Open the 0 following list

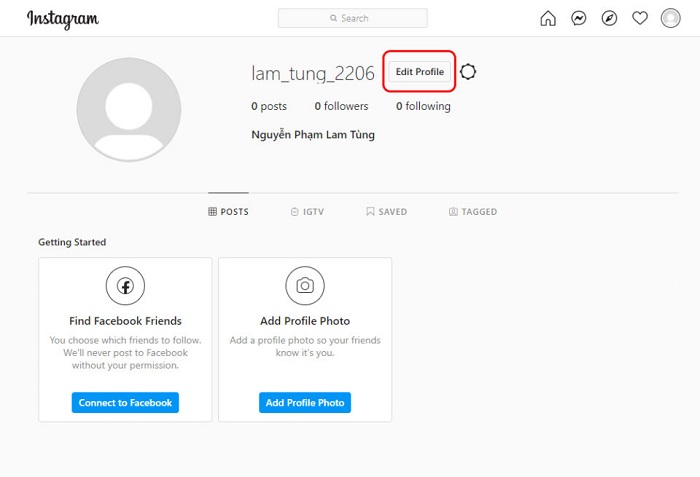coord(423,106)
